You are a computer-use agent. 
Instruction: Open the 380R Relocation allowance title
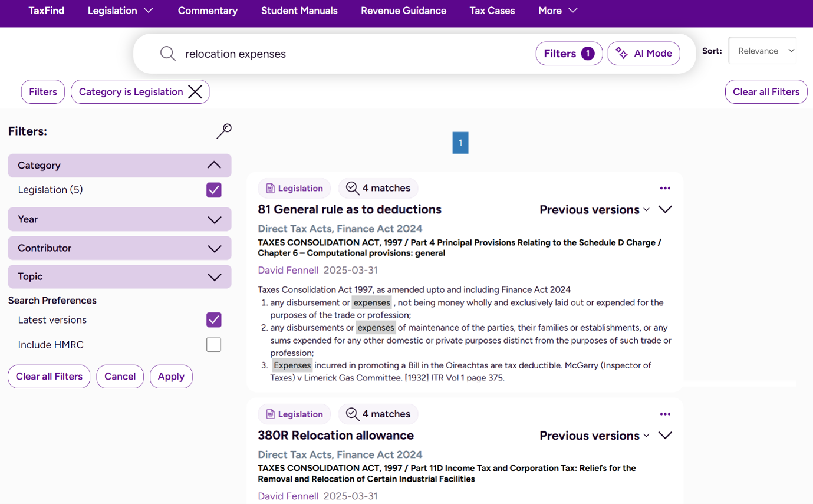(x=336, y=436)
